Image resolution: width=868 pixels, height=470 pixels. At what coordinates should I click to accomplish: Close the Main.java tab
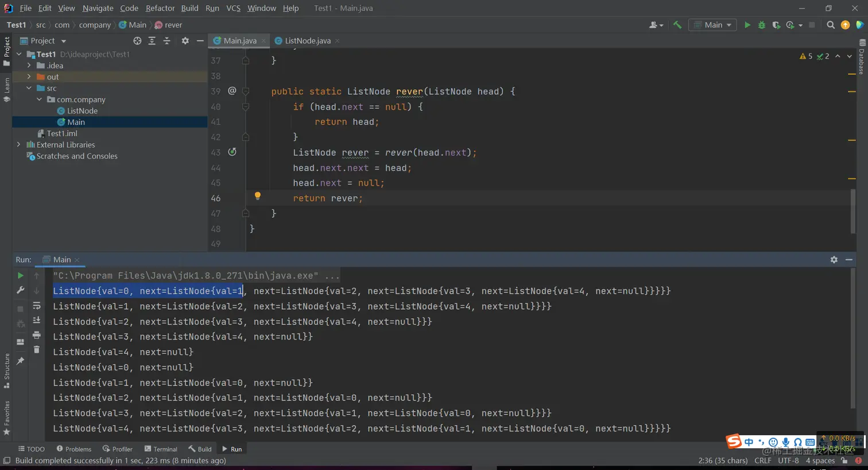click(263, 41)
